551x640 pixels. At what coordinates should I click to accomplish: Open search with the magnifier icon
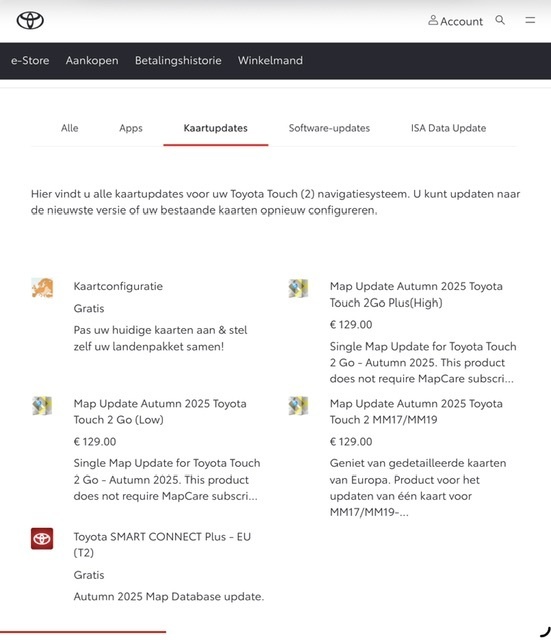coord(500,20)
